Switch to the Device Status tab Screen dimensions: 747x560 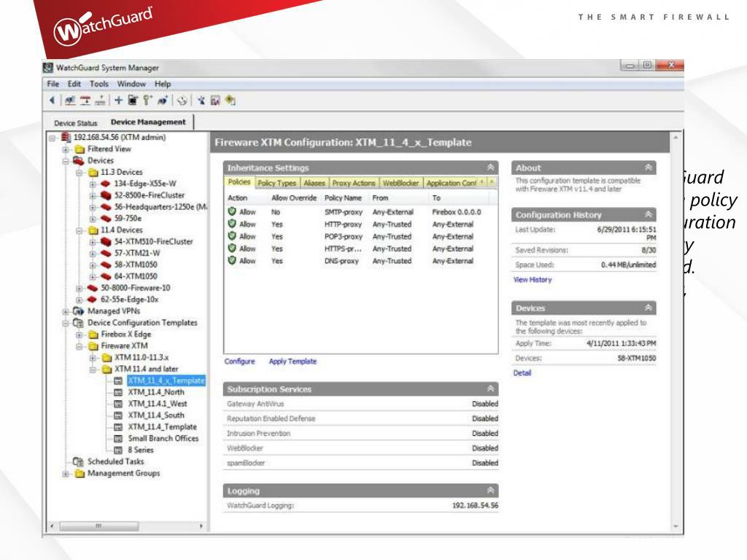(x=75, y=122)
